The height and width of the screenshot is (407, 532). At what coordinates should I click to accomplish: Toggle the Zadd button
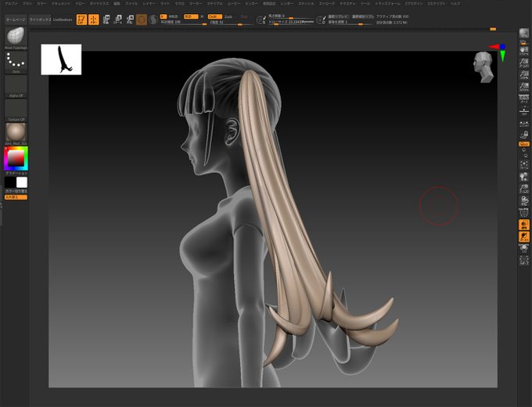tap(215, 16)
